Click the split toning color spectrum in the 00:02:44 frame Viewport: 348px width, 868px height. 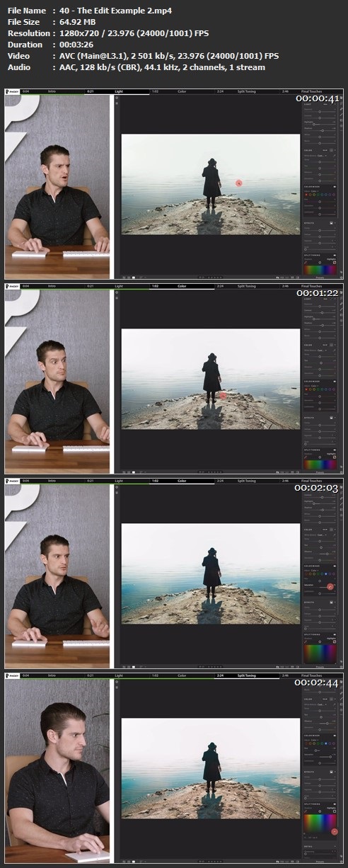pyautogui.click(x=320, y=823)
